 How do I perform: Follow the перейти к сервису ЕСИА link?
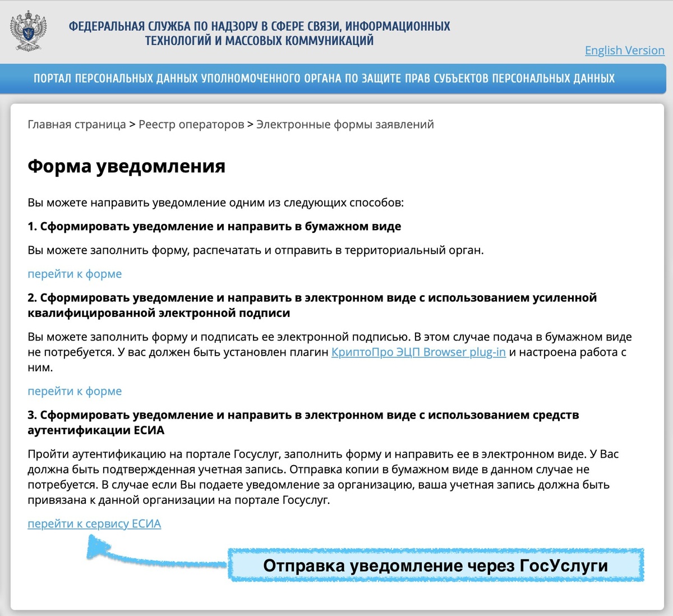[94, 524]
